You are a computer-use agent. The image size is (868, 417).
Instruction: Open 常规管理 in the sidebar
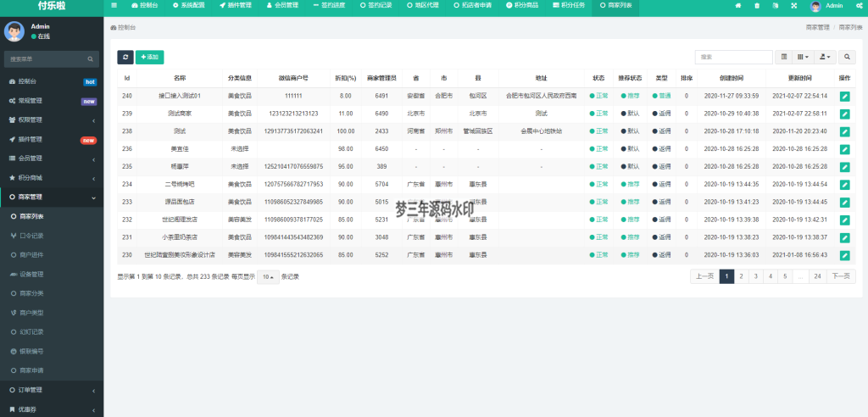(52, 101)
